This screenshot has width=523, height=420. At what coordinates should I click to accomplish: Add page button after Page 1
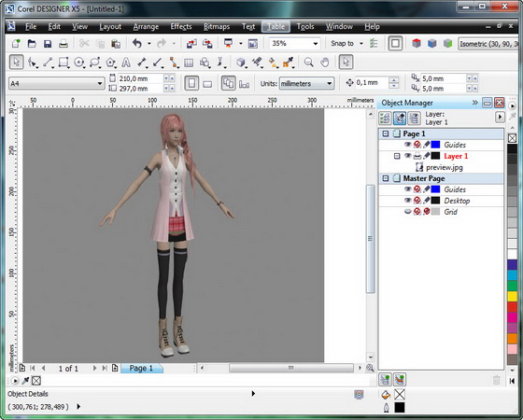[x=115, y=368]
